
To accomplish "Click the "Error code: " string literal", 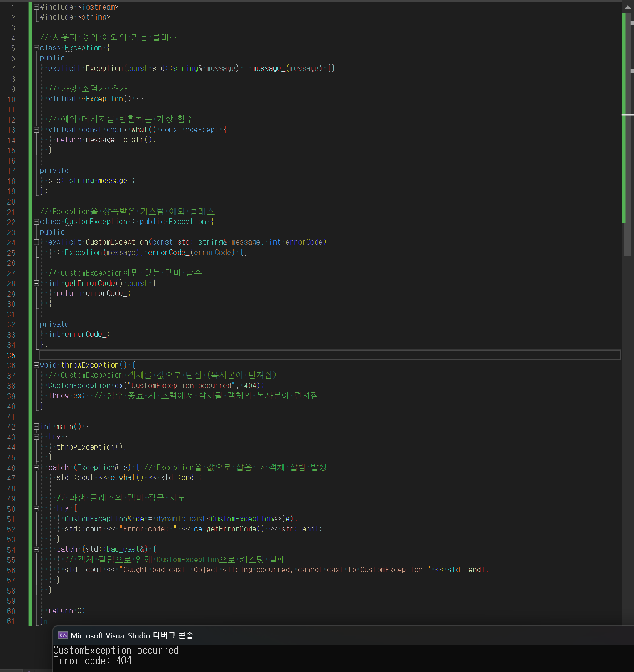I will [148, 529].
